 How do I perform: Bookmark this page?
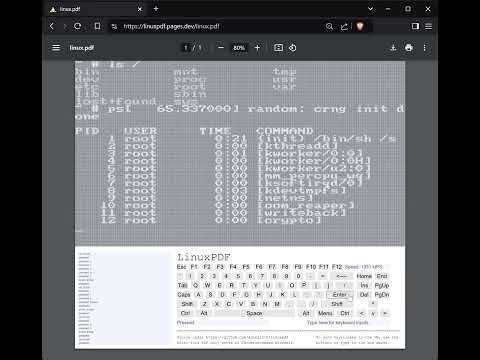tap(97, 26)
